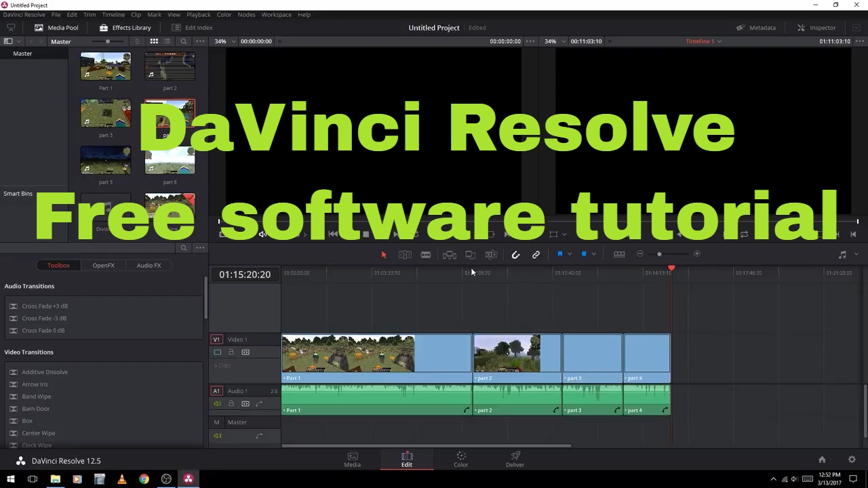The height and width of the screenshot is (488, 868).
Task: Toggle the bin list sidebar layout icon
Action: click(x=8, y=41)
